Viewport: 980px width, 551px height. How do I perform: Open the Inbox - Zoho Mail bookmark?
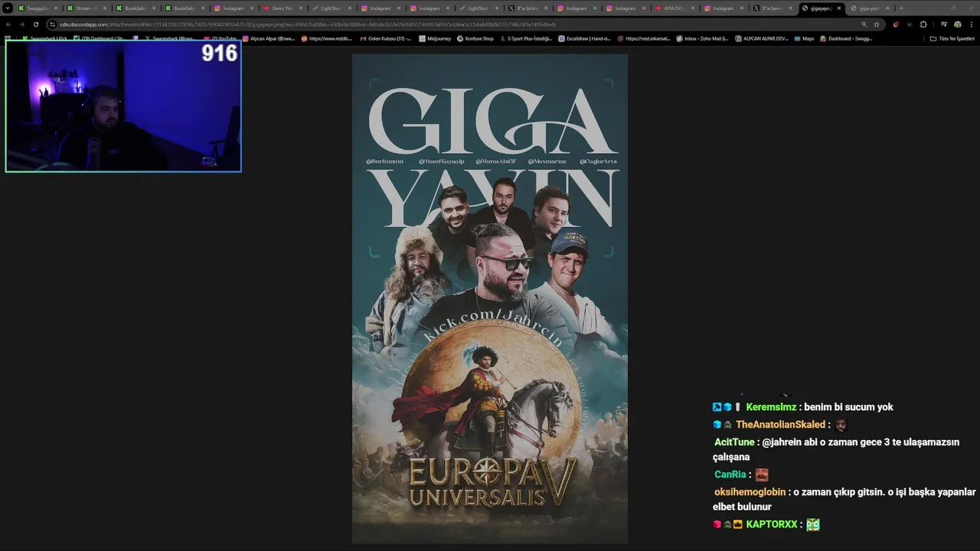703,38
